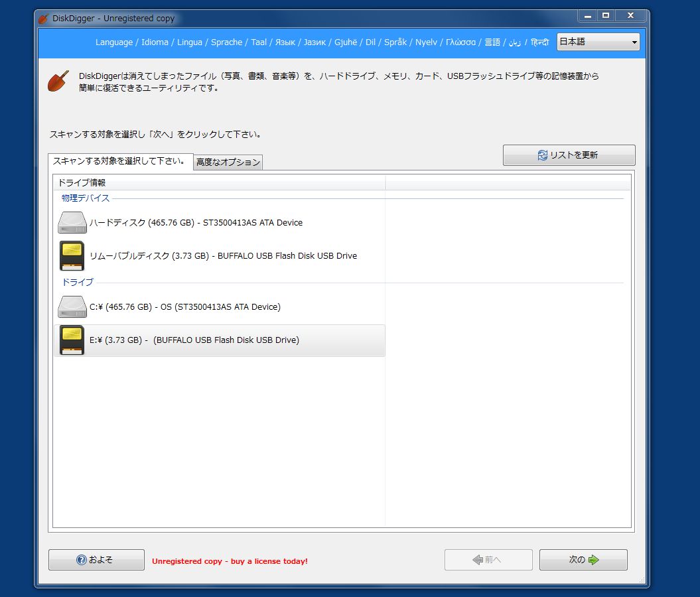Click the hard disk icon for ハードディスク
The height and width of the screenshot is (597, 700).
[72, 222]
